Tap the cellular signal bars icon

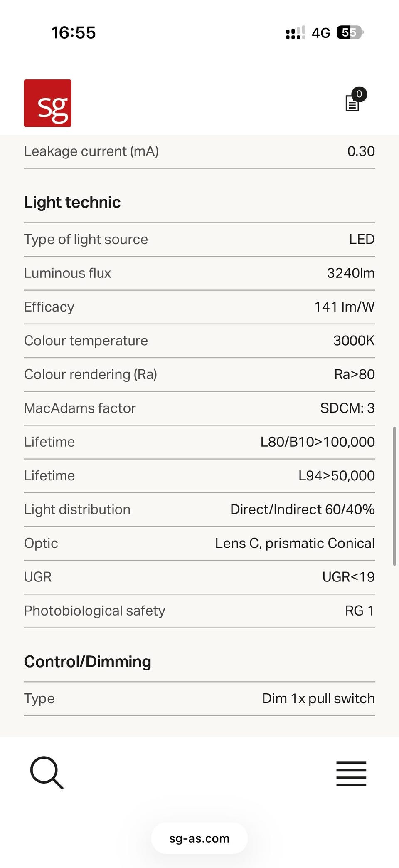tap(296, 32)
